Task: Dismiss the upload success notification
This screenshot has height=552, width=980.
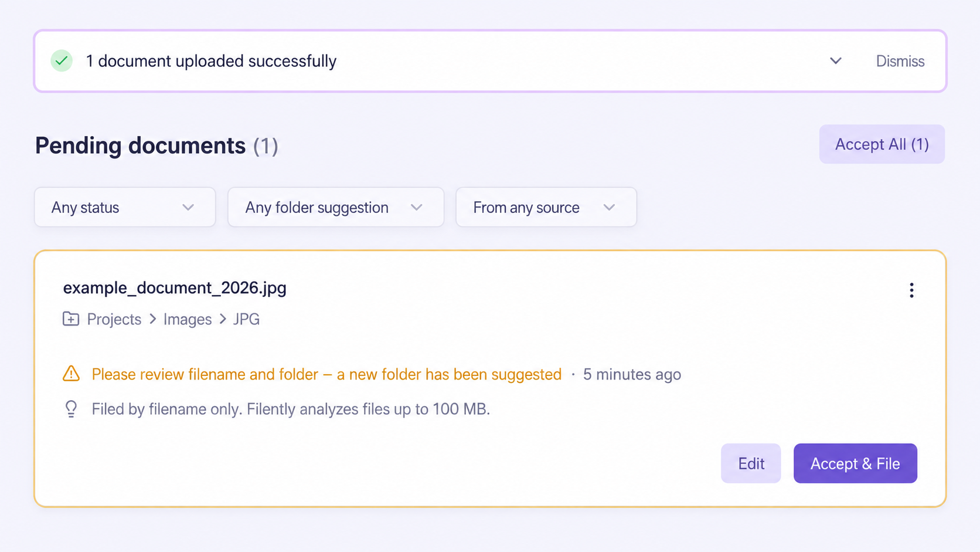Action: [x=900, y=61]
